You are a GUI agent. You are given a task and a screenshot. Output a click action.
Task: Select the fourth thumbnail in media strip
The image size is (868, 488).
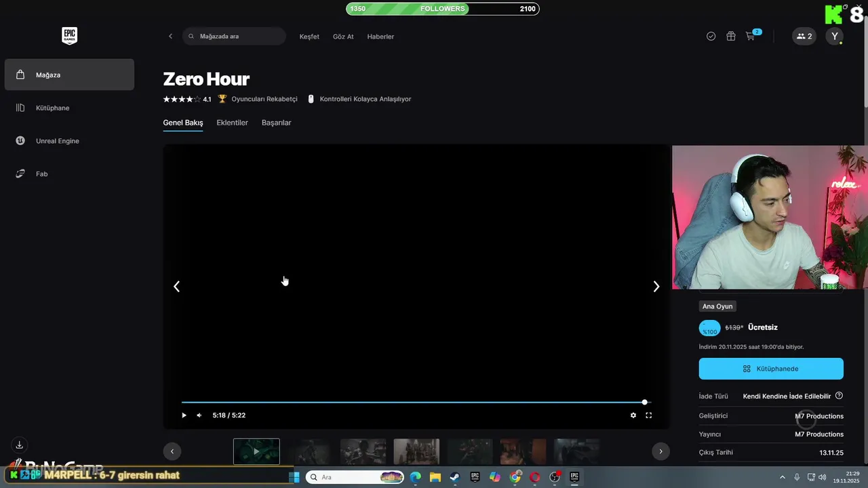tap(416, 451)
